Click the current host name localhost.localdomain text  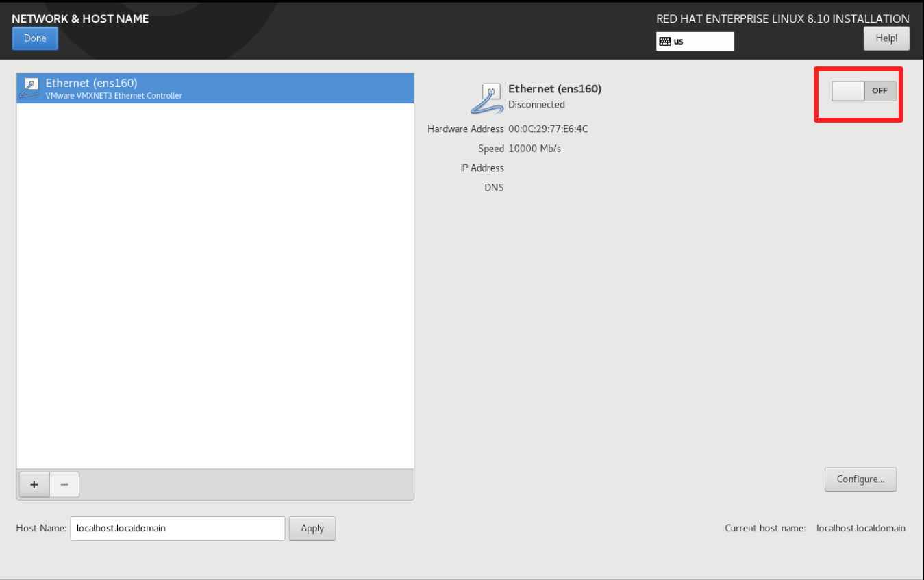(x=861, y=528)
